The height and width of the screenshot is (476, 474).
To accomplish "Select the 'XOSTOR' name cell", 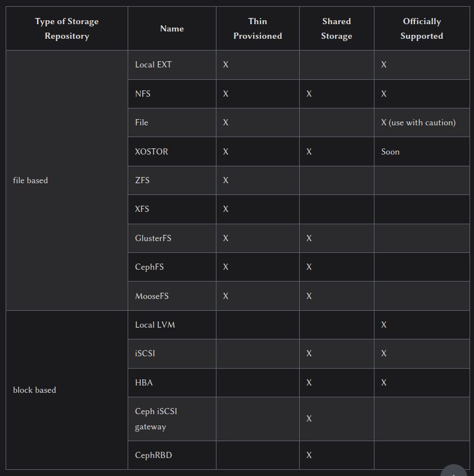I will tap(152, 152).
